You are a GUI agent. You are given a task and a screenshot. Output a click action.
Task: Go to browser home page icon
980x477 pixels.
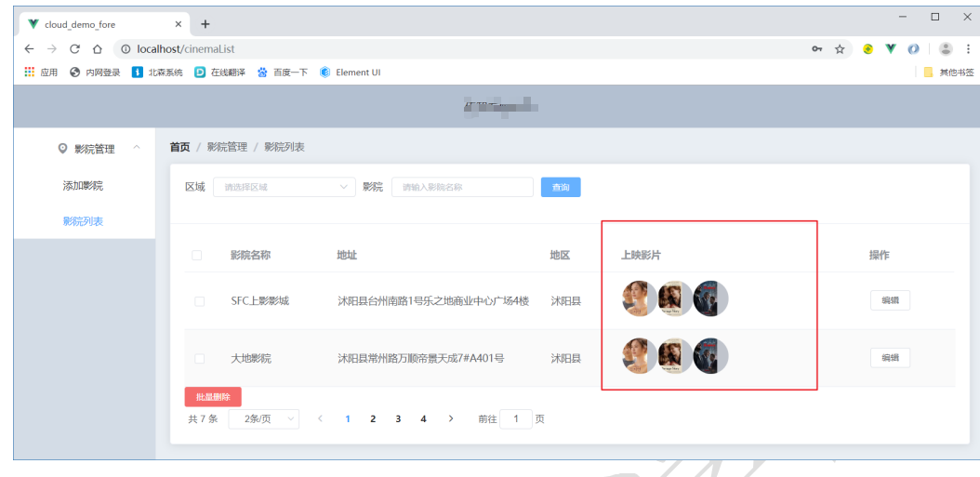pos(97,48)
